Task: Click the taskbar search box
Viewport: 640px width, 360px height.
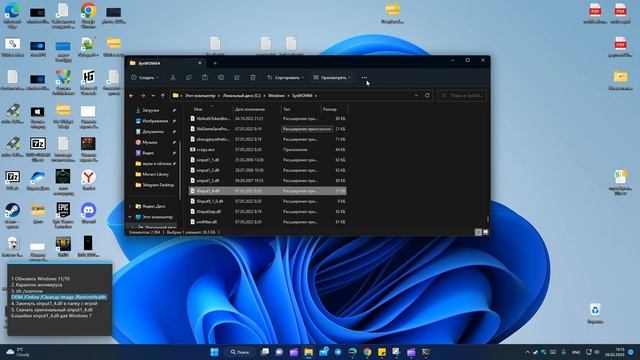Action: click(240, 352)
